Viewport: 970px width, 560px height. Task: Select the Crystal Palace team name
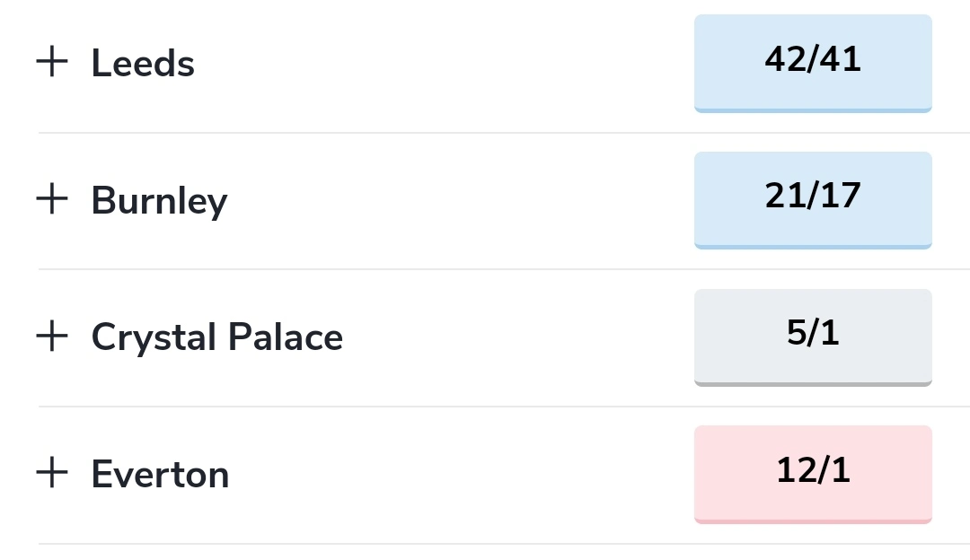tap(216, 337)
